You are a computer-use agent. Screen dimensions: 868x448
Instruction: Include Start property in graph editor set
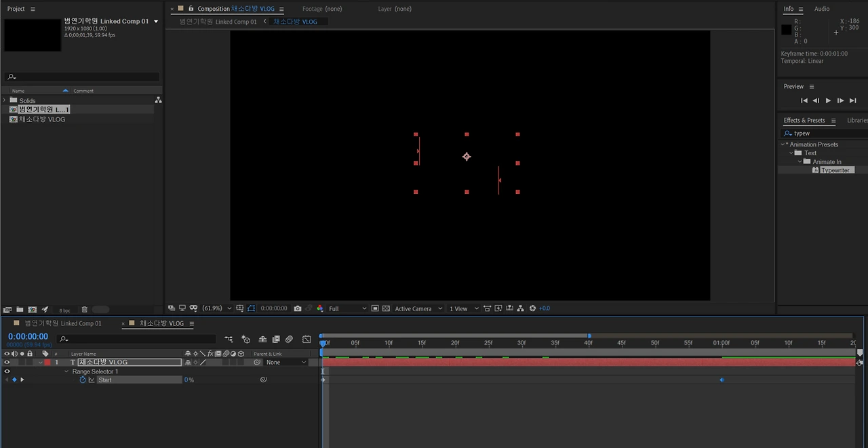pos(92,380)
